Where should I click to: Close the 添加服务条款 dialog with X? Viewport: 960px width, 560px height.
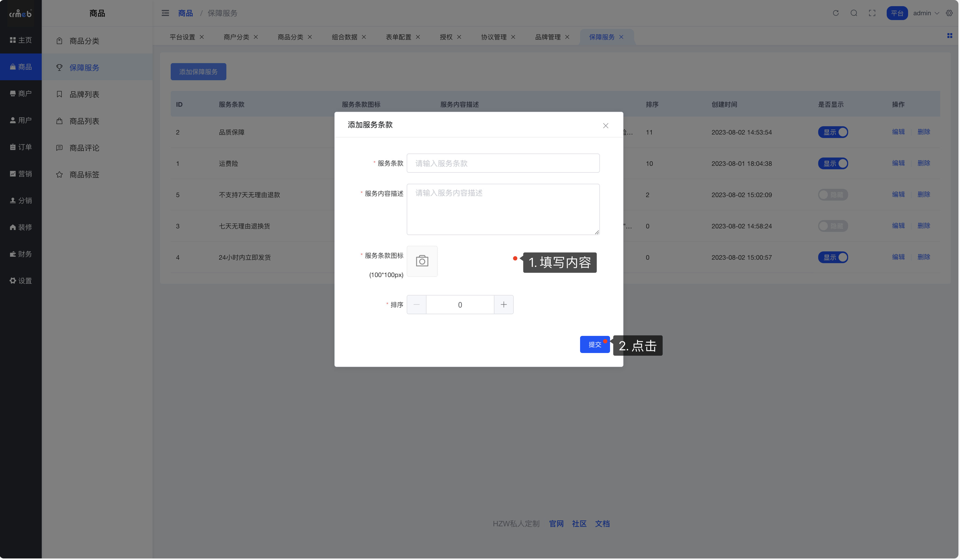(x=605, y=126)
